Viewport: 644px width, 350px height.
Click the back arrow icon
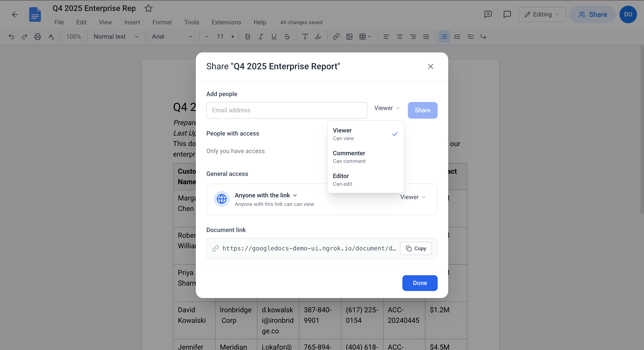(15, 14)
